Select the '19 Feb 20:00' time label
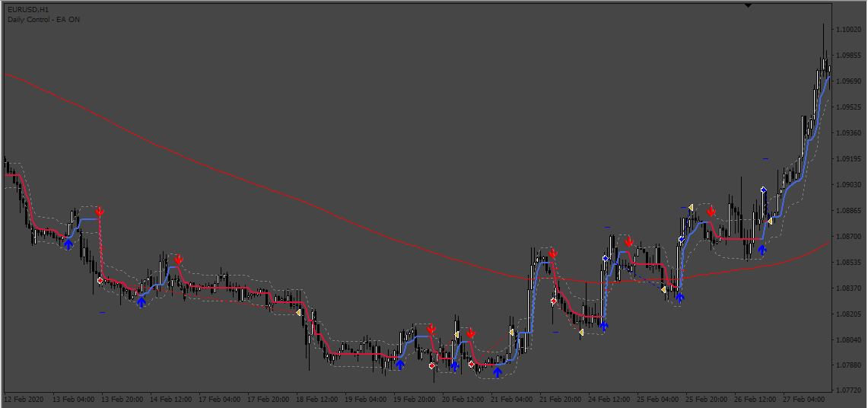 click(414, 399)
